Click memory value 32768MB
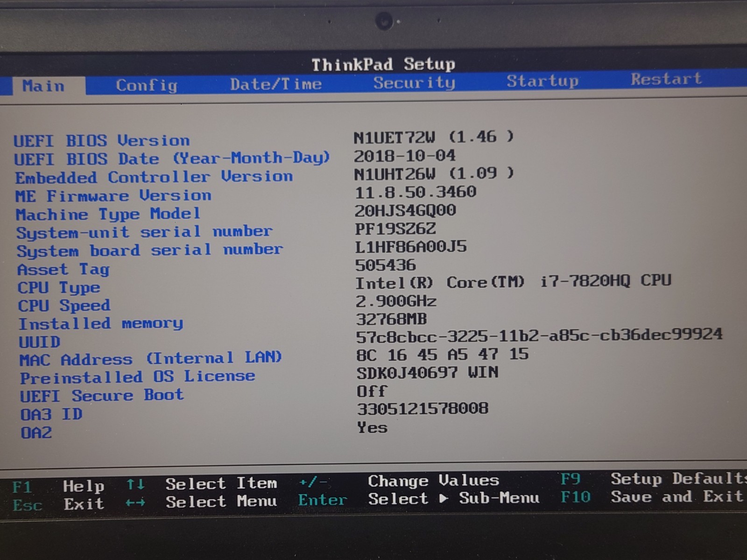Viewport: 747px width, 560px height. coord(391,319)
